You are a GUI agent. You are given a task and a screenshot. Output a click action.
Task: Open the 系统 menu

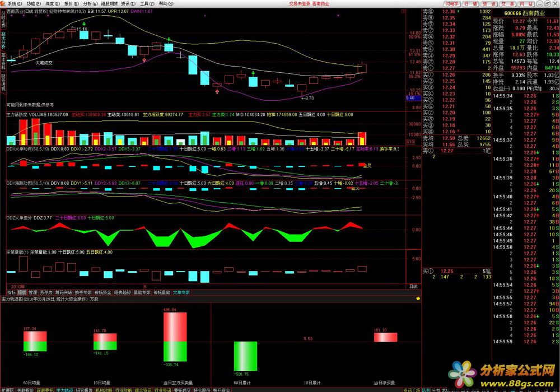pos(15,3)
